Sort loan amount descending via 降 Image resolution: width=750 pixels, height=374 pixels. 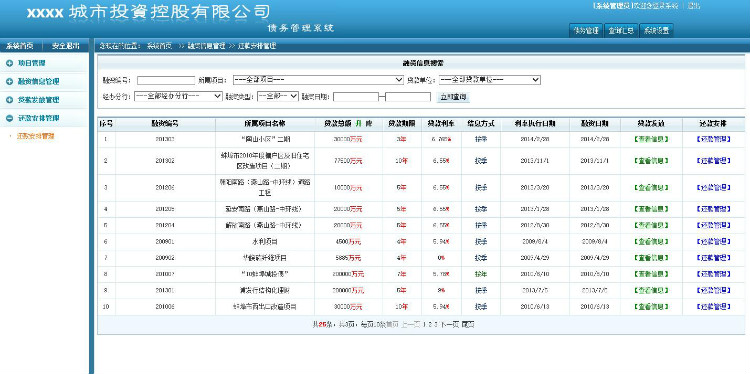point(369,123)
